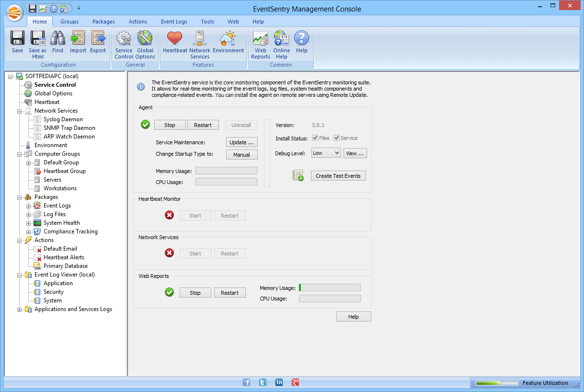Click the Create Test Events button
The image size is (584, 392).
pos(338,176)
